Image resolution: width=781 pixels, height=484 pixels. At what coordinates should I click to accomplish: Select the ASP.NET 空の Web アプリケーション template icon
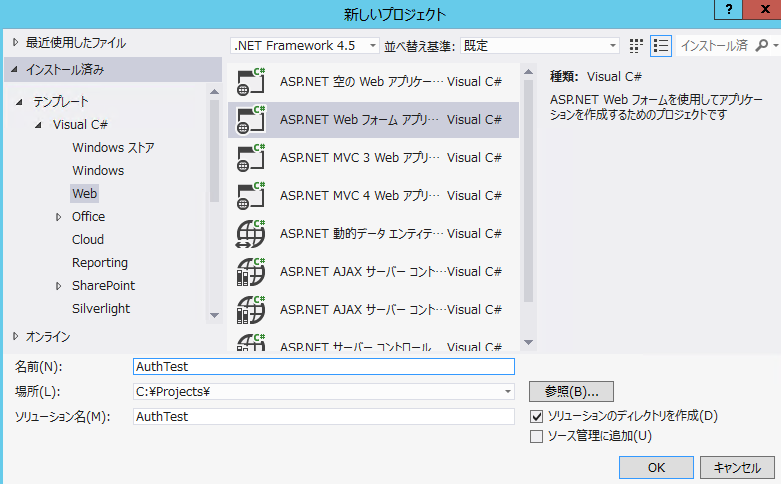(x=251, y=82)
